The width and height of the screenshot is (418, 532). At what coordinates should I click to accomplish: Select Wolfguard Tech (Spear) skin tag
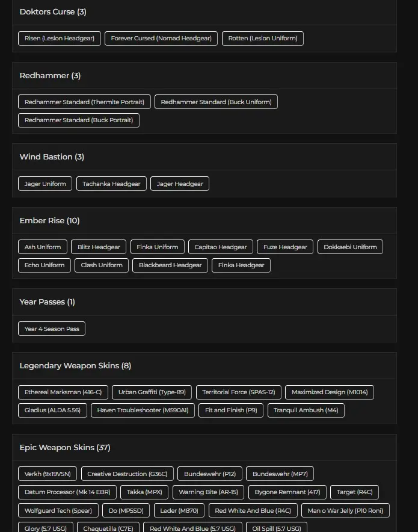[x=58, y=510]
